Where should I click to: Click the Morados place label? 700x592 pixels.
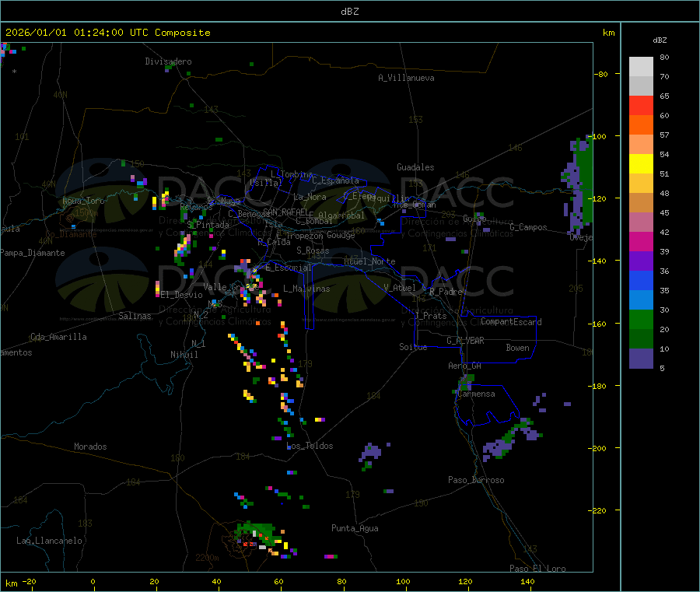(x=91, y=447)
